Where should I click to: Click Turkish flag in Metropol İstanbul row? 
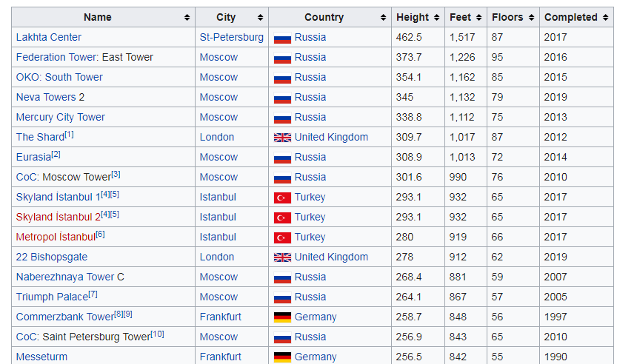click(x=282, y=237)
